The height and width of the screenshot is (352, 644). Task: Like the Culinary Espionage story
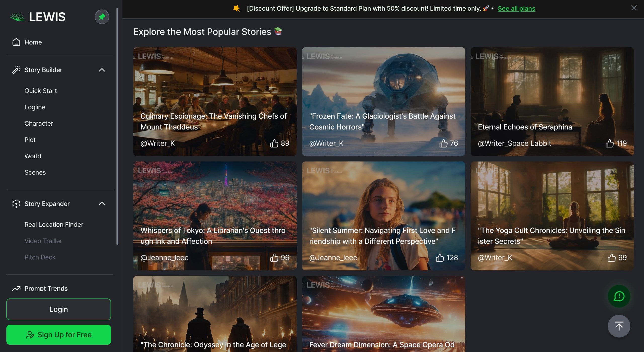[x=274, y=143]
